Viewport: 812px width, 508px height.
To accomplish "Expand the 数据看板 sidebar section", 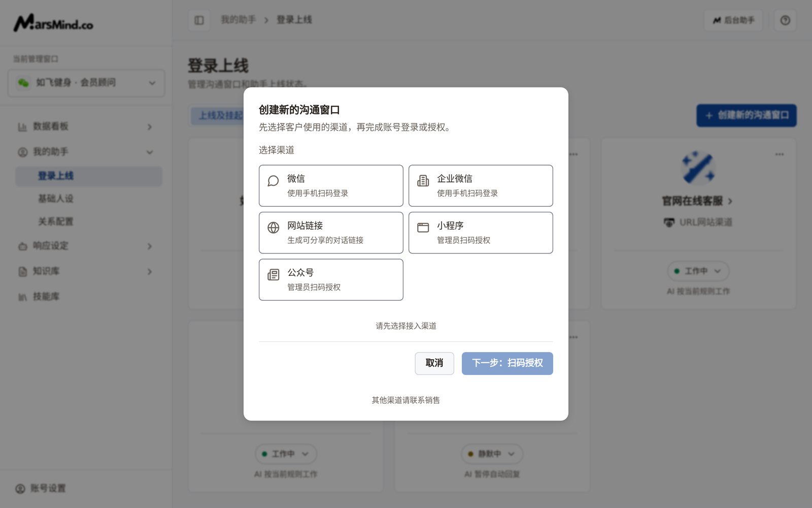I will pos(150,126).
